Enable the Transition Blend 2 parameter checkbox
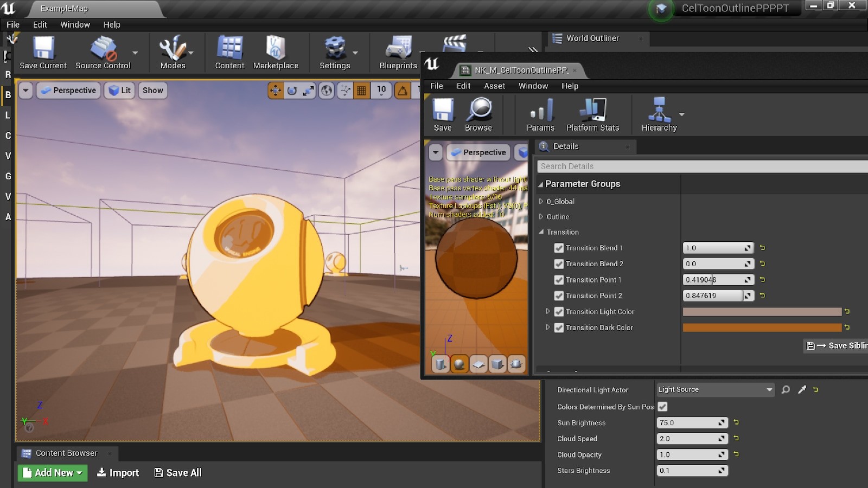Screen dimensions: 868x488 [559, 264]
